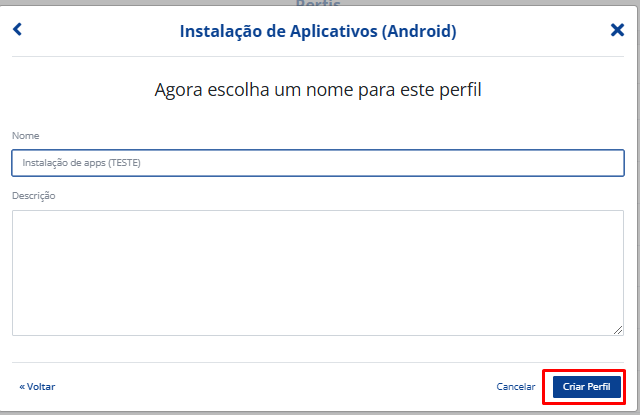This screenshot has width=640, height=415.
Task: Click the Cancelar link
Action: click(x=516, y=386)
